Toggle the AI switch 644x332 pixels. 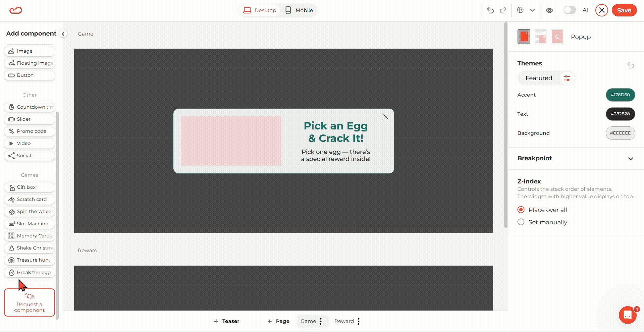click(570, 10)
